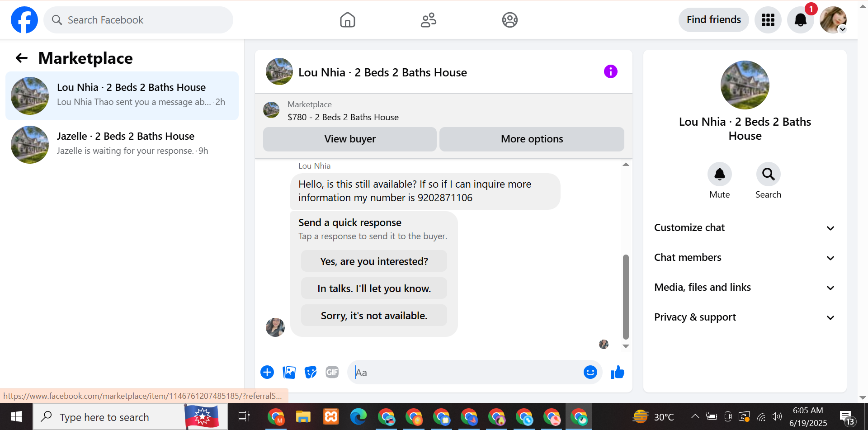The height and width of the screenshot is (430, 868).
Task: Click the View buyer button
Action: [349, 139]
